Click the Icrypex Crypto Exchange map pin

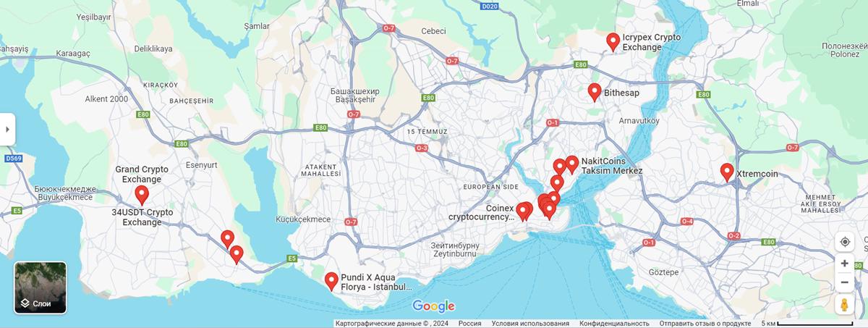613,41
